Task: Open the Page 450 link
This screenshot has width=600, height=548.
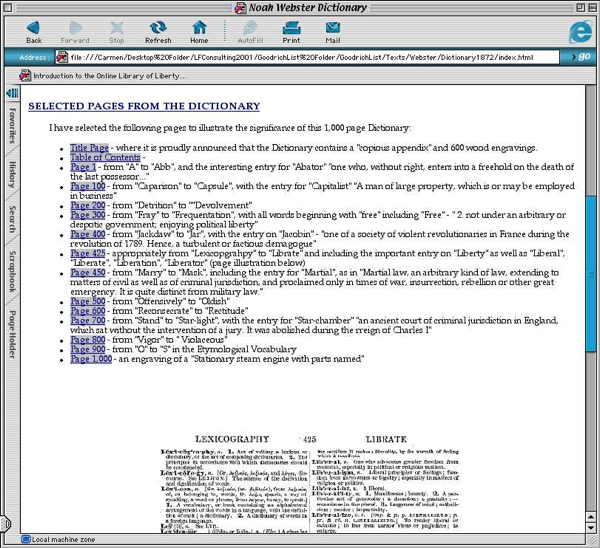Action: point(88,272)
